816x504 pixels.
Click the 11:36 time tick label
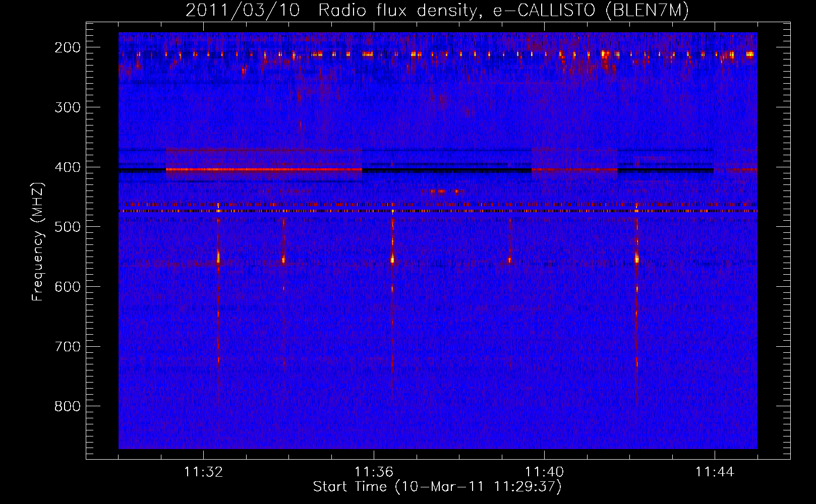(374, 472)
